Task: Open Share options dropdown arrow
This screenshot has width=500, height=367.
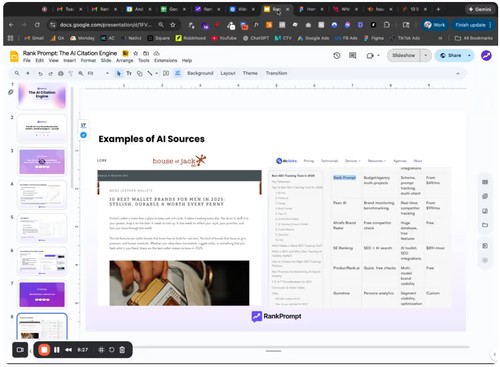Action: pos(469,56)
